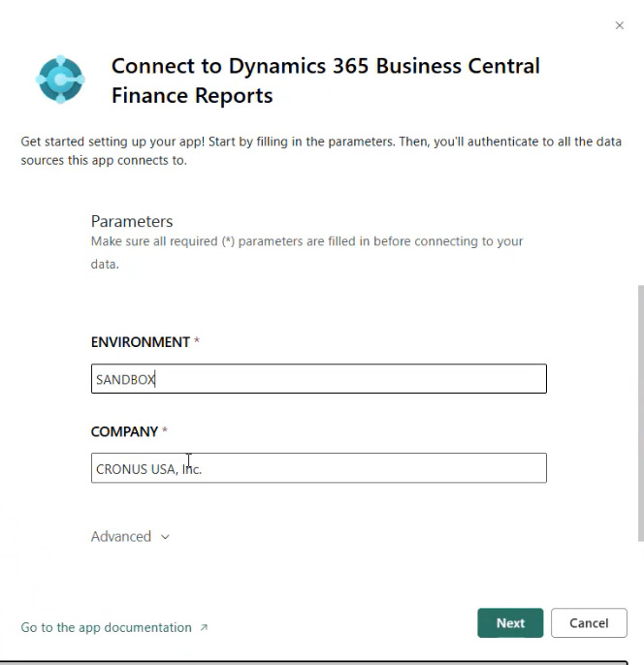The image size is (644, 665).
Task: Click the dialog's vertical scrollbar
Action: pos(641,413)
